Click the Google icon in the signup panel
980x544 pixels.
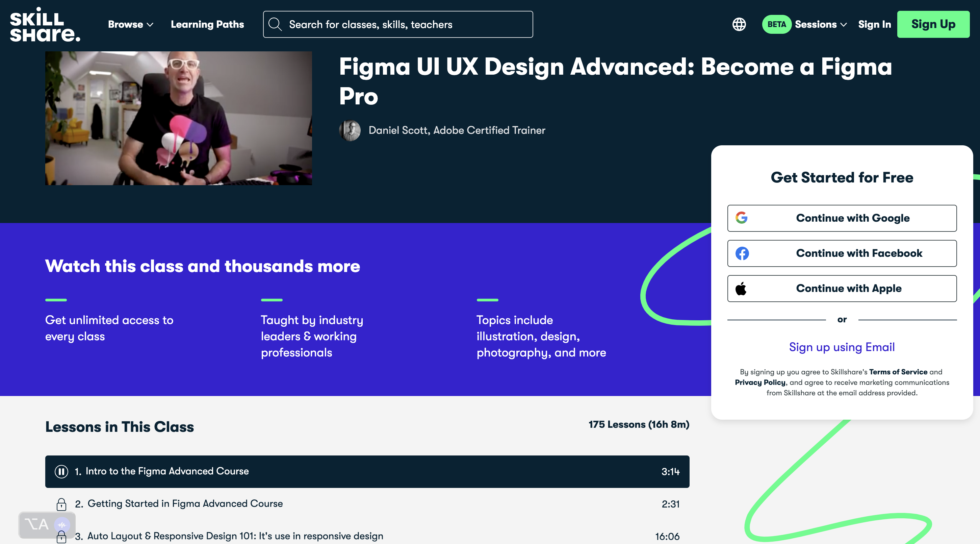742,218
